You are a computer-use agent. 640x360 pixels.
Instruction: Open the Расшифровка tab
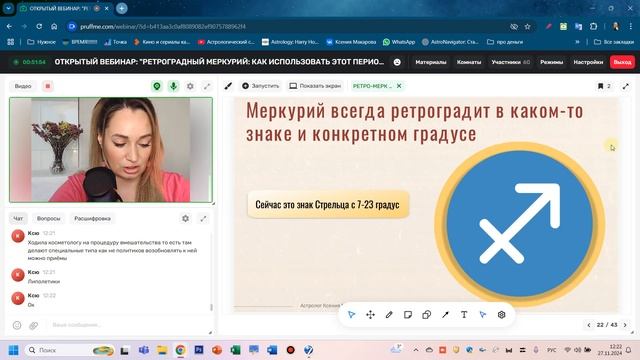coord(92,218)
